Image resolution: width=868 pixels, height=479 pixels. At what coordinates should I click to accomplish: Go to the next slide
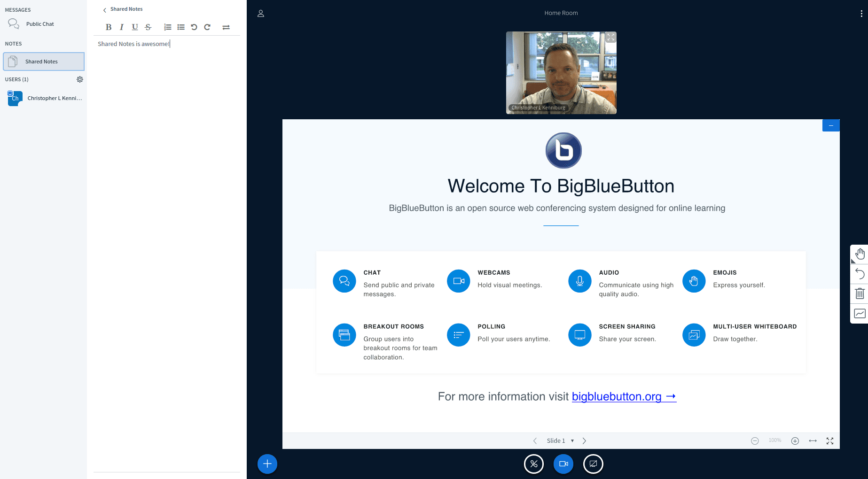click(x=584, y=440)
